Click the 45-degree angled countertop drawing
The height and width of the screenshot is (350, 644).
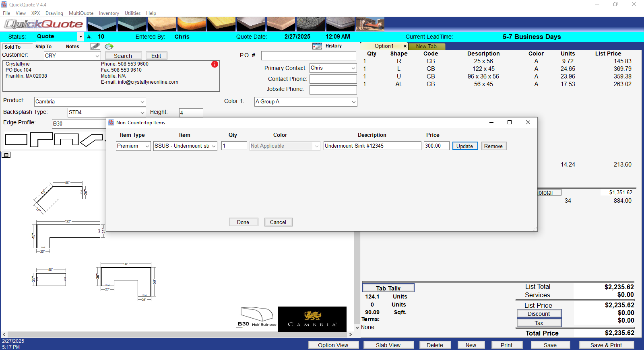(x=60, y=197)
